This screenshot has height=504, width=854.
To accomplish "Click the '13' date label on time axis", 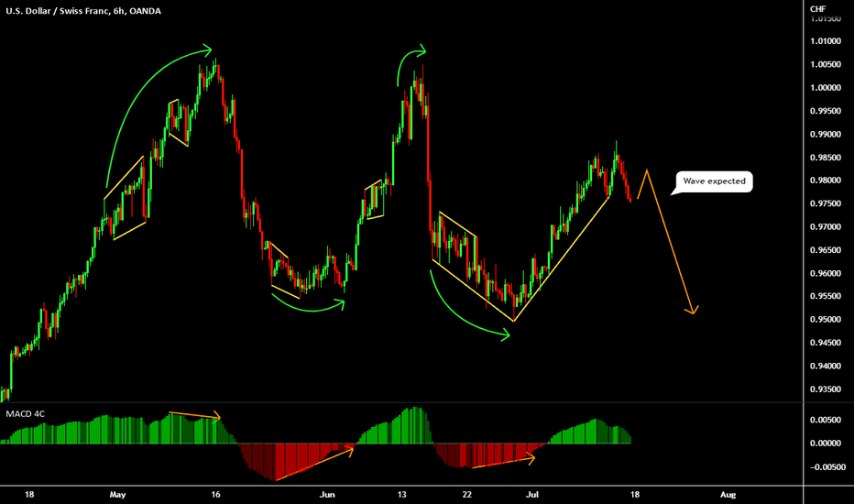I will [402, 495].
